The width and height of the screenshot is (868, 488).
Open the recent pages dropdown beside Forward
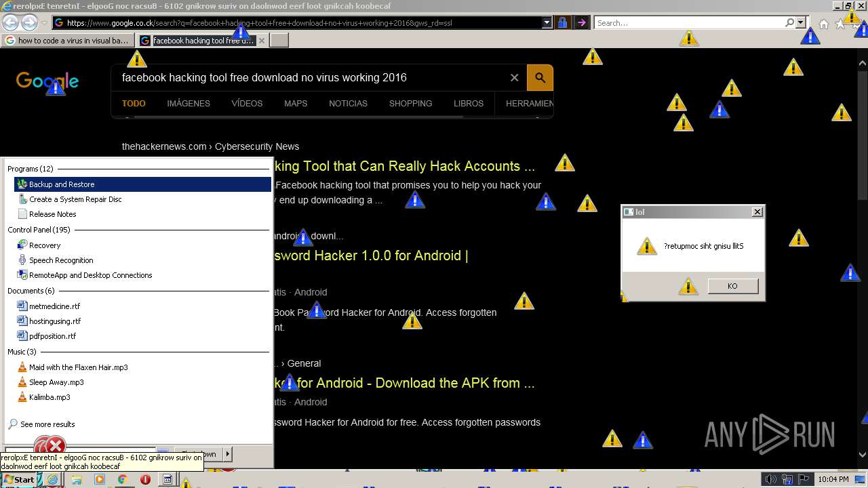(44, 23)
